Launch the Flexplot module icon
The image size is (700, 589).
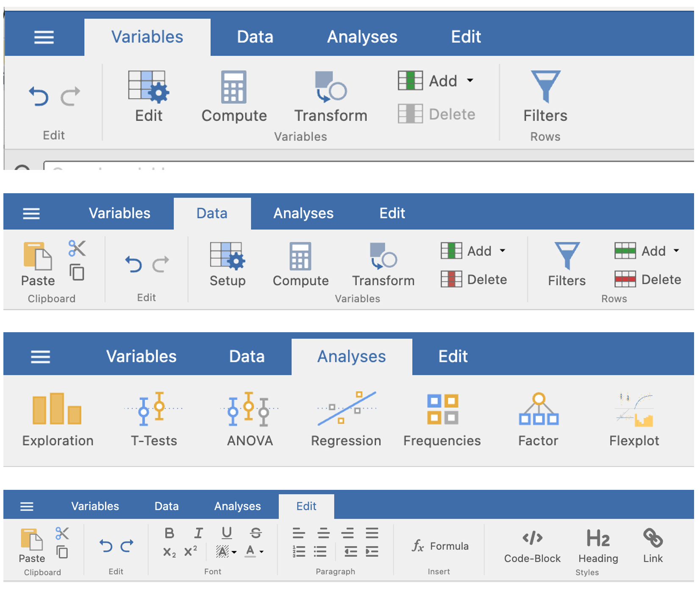pyautogui.click(x=634, y=420)
